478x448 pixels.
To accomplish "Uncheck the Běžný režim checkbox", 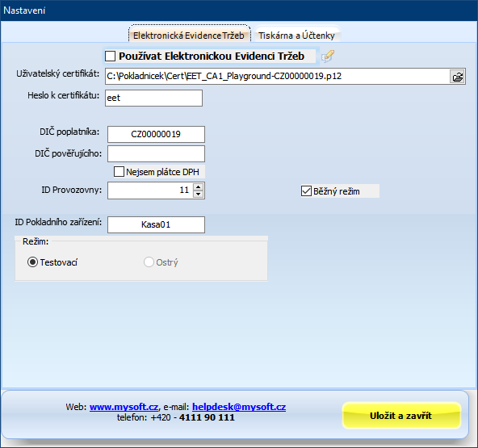I will tap(306, 191).
